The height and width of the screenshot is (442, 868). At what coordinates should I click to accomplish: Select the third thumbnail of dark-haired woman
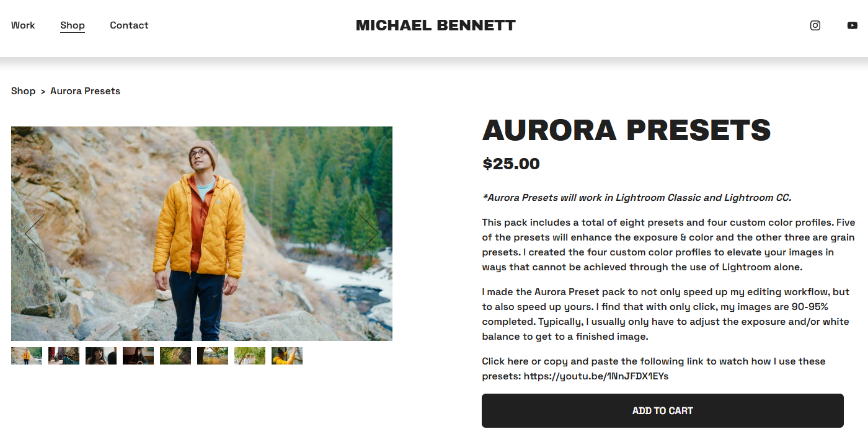click(x=101, y=356)
